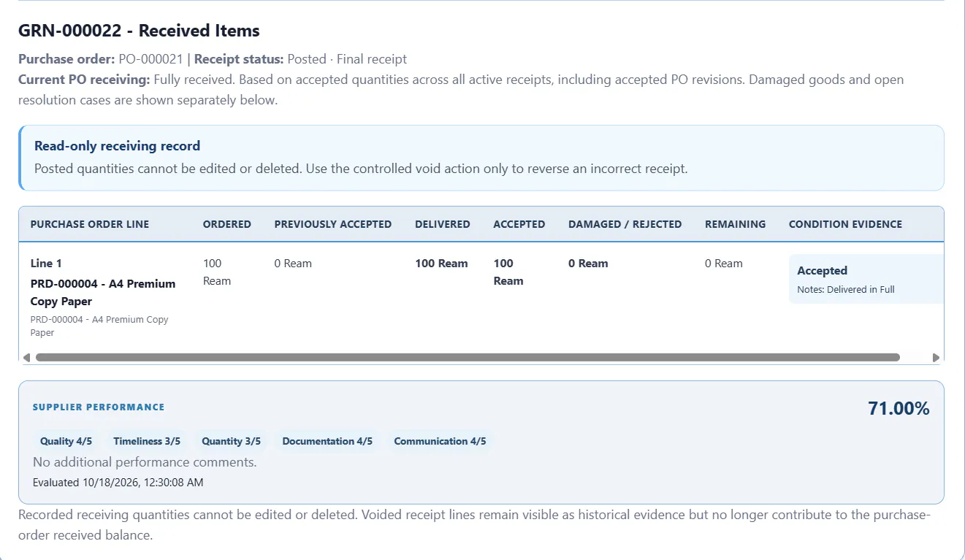
Task: Select the Quantity 3/5 rating chip
Action: tap(232, 441)
